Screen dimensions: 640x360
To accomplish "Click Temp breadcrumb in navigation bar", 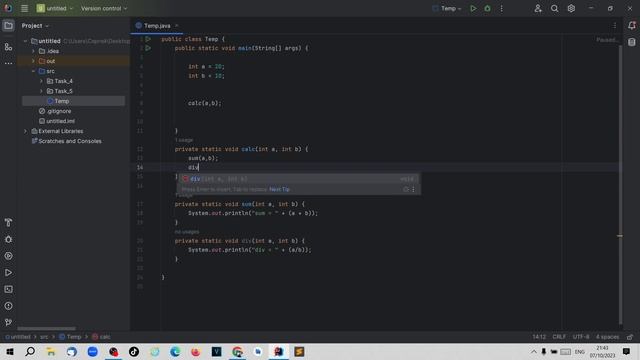I will pos(70,337).
